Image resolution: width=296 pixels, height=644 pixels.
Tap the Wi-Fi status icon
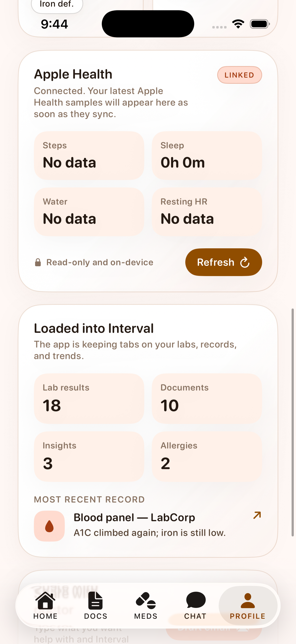(238, 24)
